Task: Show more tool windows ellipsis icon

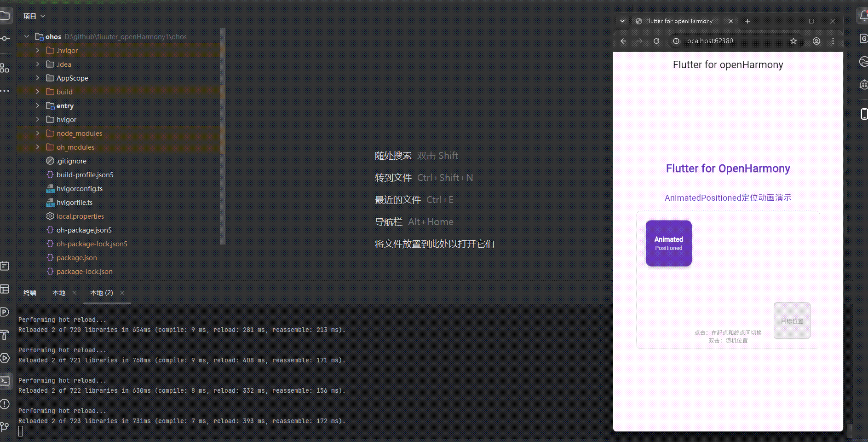Action: [x=5, y=91]
